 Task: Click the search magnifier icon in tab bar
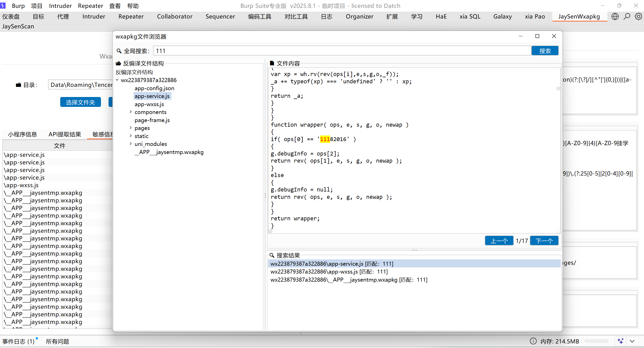[627, 16]
